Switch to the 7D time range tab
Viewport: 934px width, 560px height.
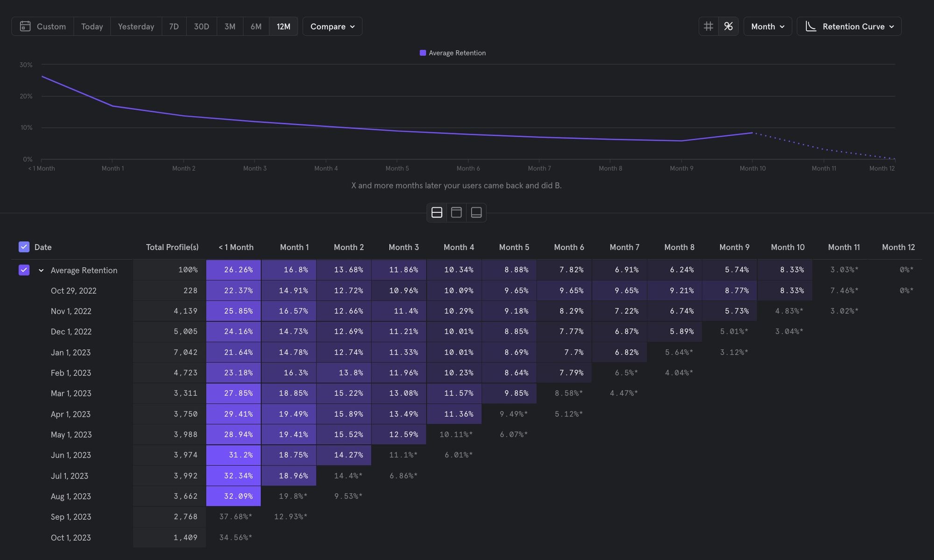pos(174,26)
